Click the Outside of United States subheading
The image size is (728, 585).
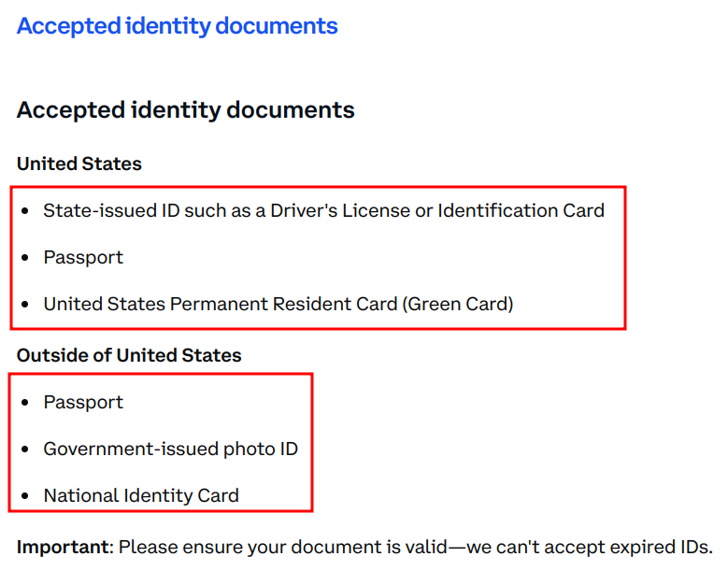tap(129, 356)
